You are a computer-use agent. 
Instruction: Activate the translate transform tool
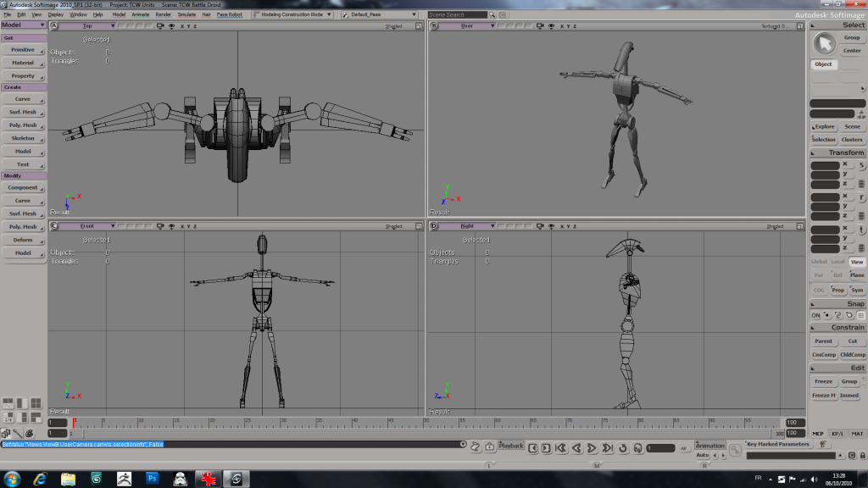coord(861,229)
